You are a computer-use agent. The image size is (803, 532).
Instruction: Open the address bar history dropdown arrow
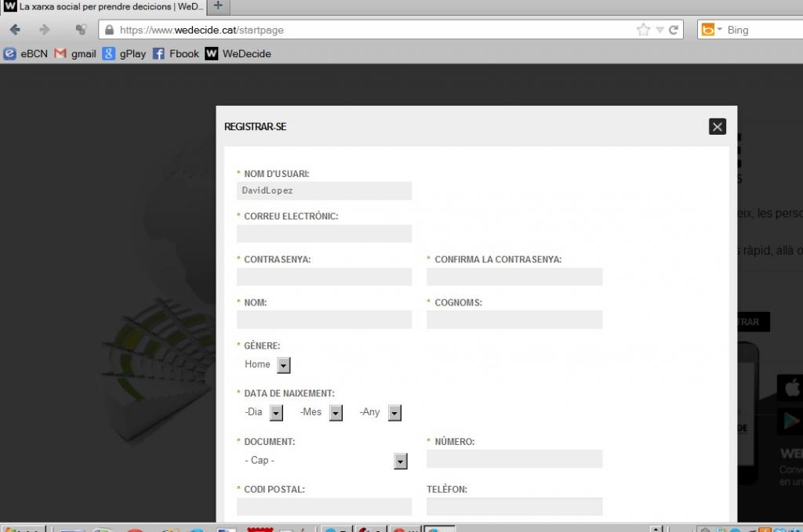[x=659, y=30]
